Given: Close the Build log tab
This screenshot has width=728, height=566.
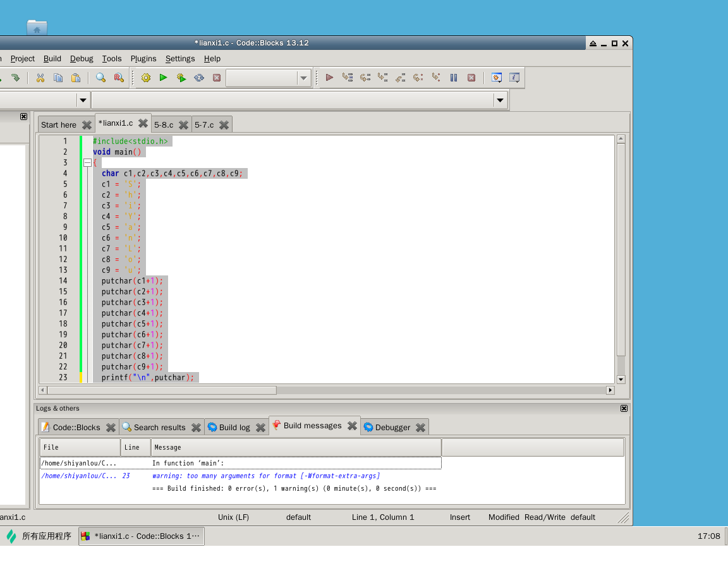Looking at the screenshot, I should pos(260,427).
